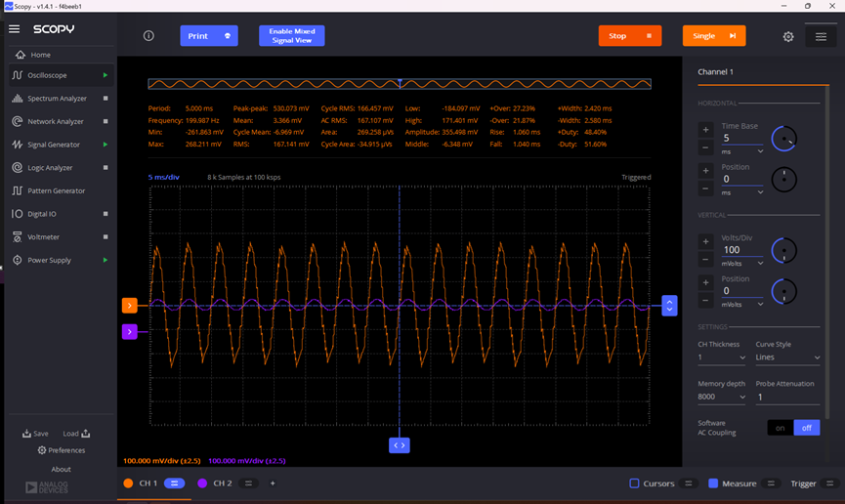This screenshot has width=845, height=504.
Task: Open Volts/Div mVolts unit dropdown
Action: click(x=742, y=264)
